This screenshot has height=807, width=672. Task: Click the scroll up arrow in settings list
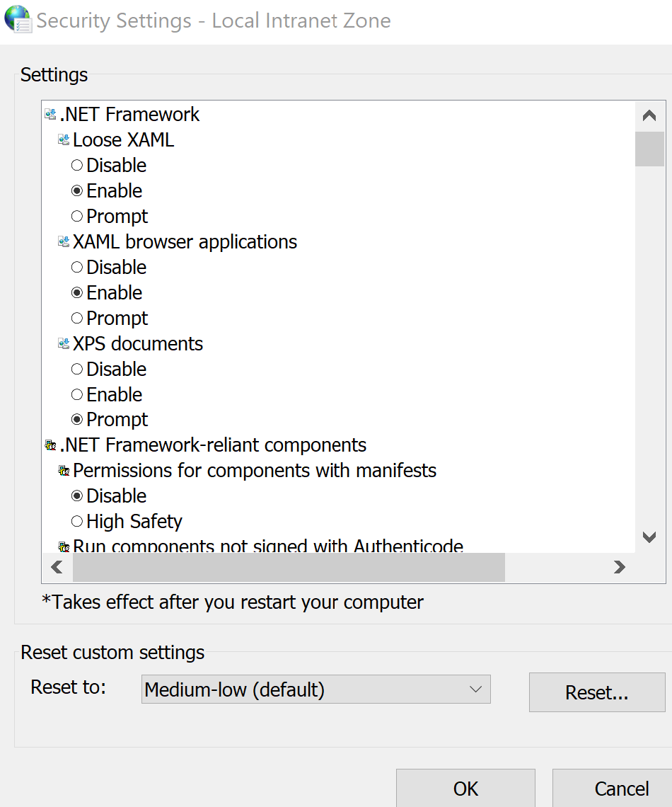649,116
